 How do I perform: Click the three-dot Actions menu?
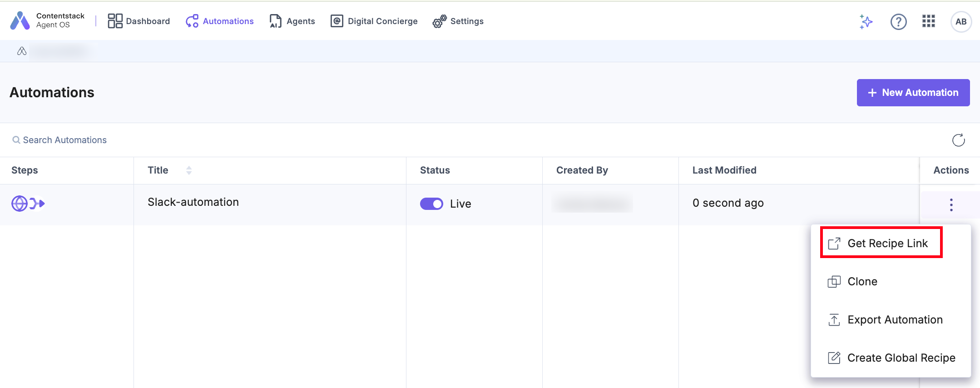pos(951,205)
